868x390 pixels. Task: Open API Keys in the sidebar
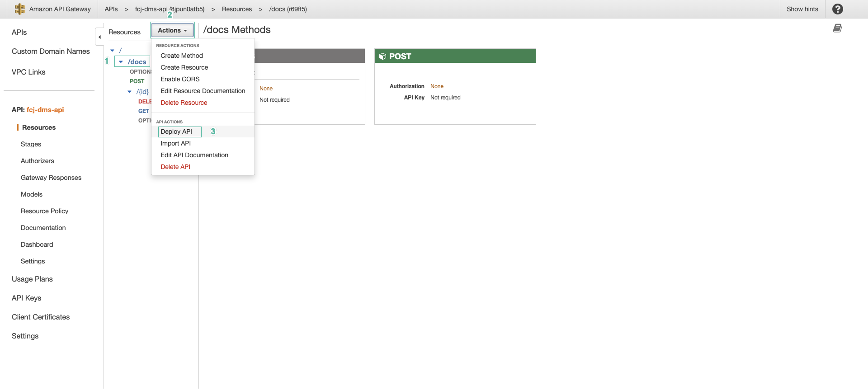tap(26, 298)
